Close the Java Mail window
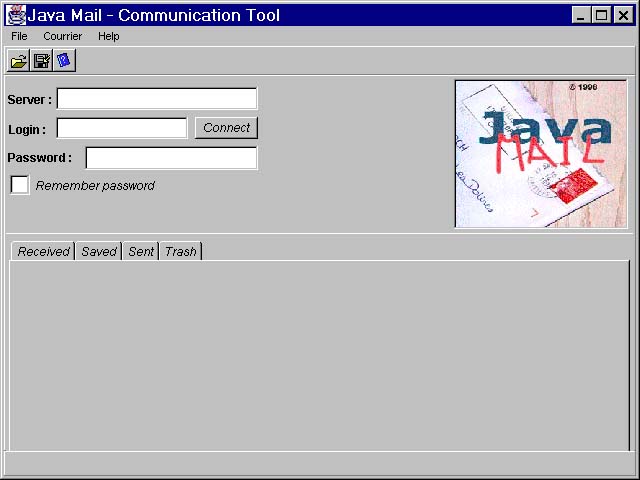640x480 pixels. click(x=622, y=15)
